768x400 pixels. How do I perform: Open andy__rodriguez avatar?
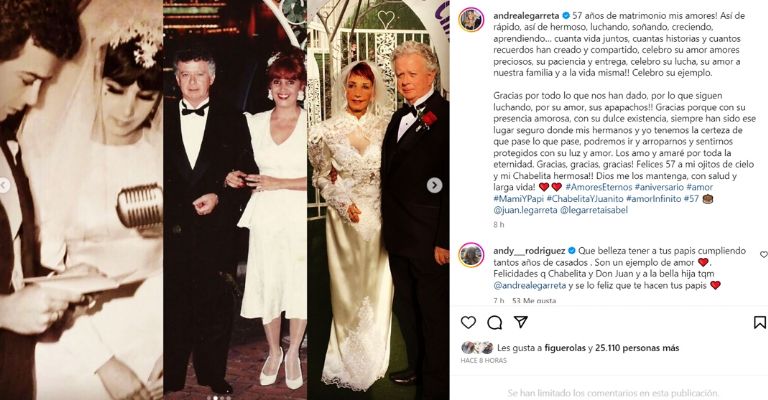click(471, 255)
